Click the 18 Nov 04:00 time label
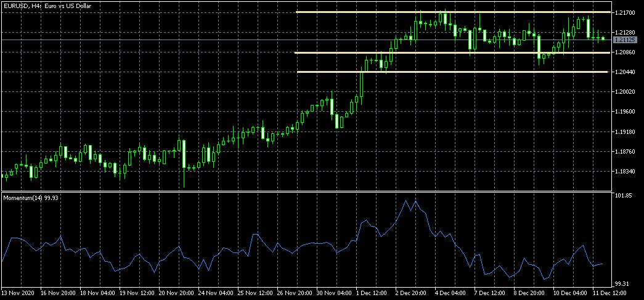This screenshot has height=300, width=644. [x=98, y=293]
